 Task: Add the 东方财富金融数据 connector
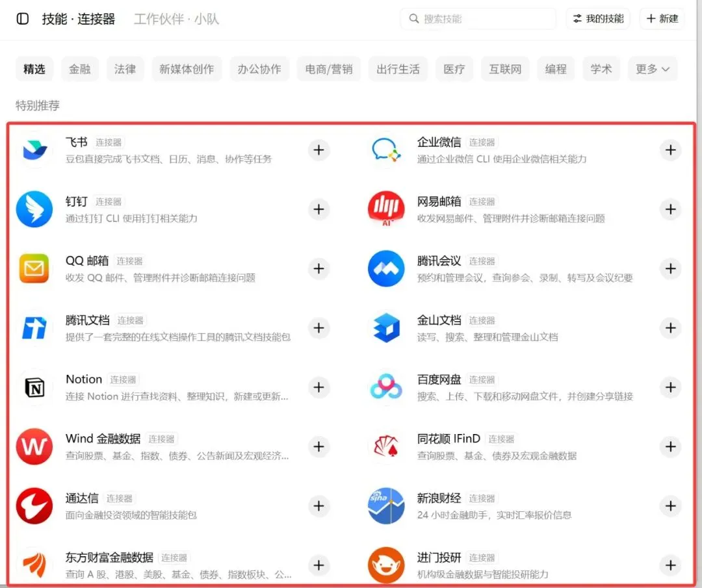[x=318, y=565]
